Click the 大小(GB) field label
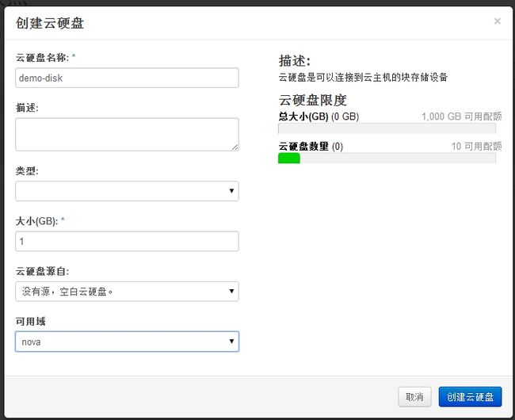 (x=36, y=221)
